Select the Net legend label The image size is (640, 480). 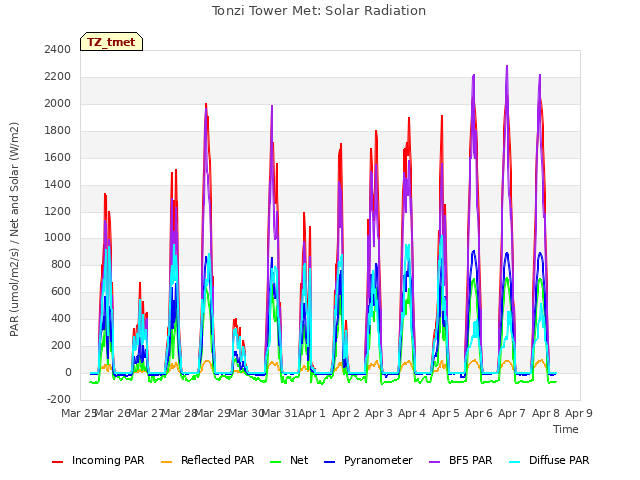coord(299,460)
